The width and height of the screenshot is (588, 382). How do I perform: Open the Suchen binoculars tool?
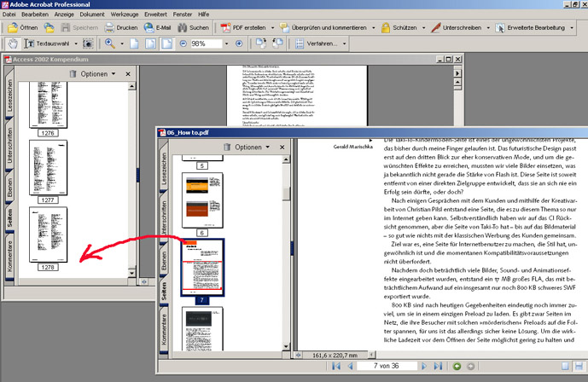193,28
